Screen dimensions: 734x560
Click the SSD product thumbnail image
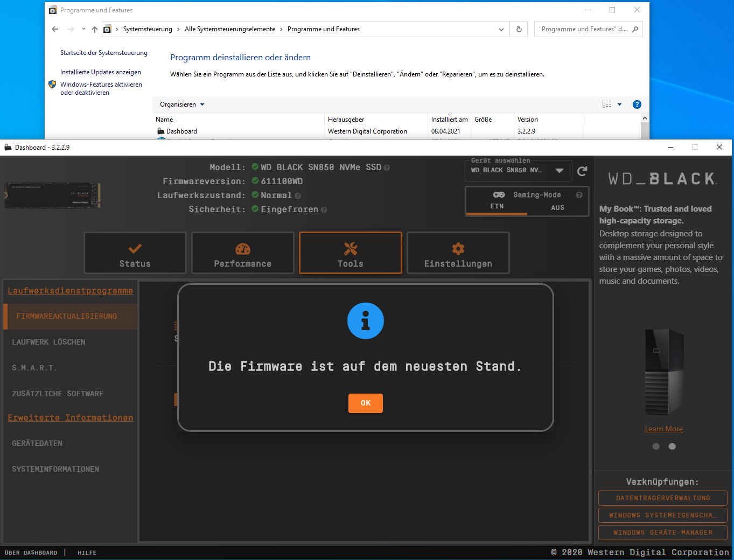(x=52, y=195)
